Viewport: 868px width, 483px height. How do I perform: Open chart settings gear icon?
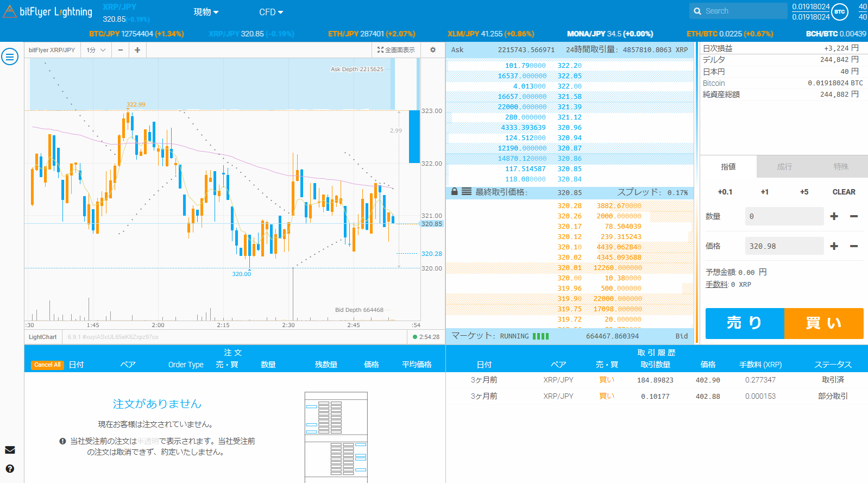(433, 49)
